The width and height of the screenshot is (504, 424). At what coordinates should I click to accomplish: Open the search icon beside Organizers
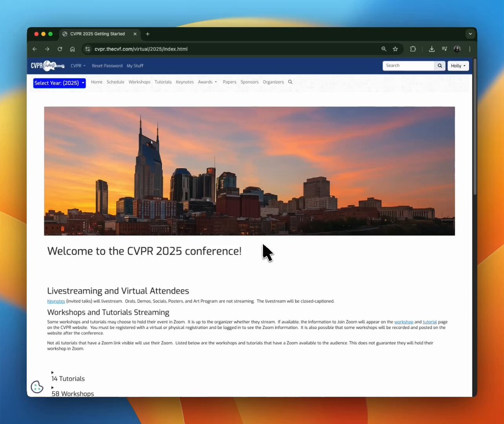coord(290,82)
